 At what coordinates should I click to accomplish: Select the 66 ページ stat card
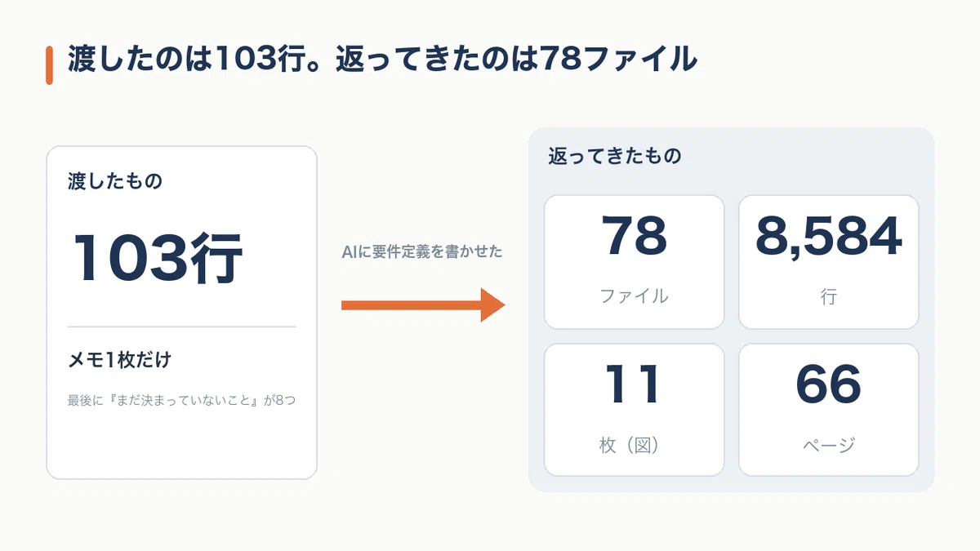(x=829, y=410)
